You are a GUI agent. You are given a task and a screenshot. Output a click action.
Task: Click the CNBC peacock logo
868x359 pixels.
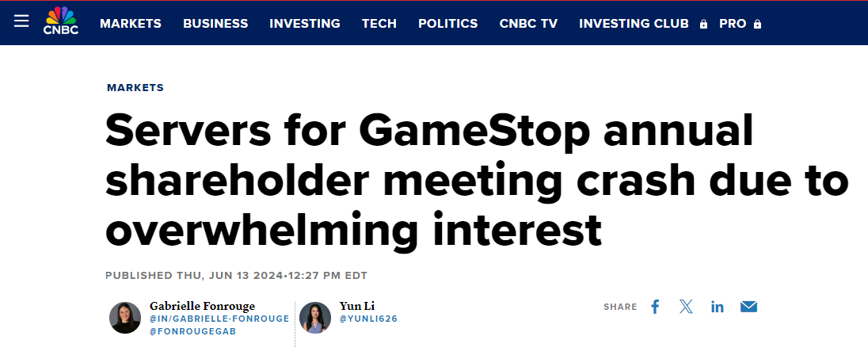pyautogui.click(x=61, y=21)
